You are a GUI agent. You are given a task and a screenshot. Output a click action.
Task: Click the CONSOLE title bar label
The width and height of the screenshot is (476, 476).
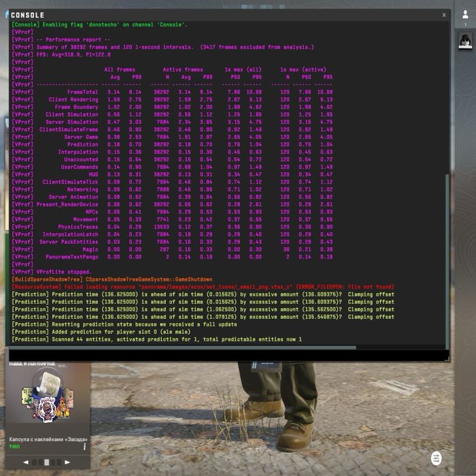point(27,15)
